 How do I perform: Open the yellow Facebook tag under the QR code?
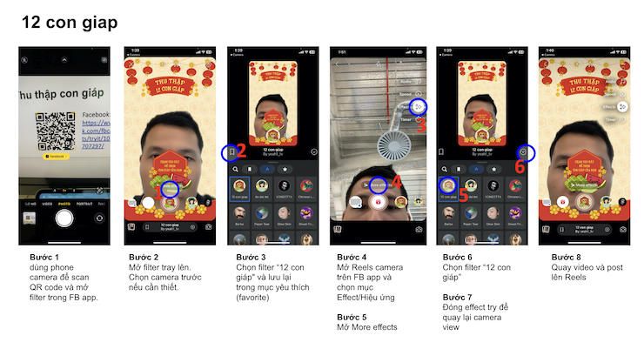(56, 157)
